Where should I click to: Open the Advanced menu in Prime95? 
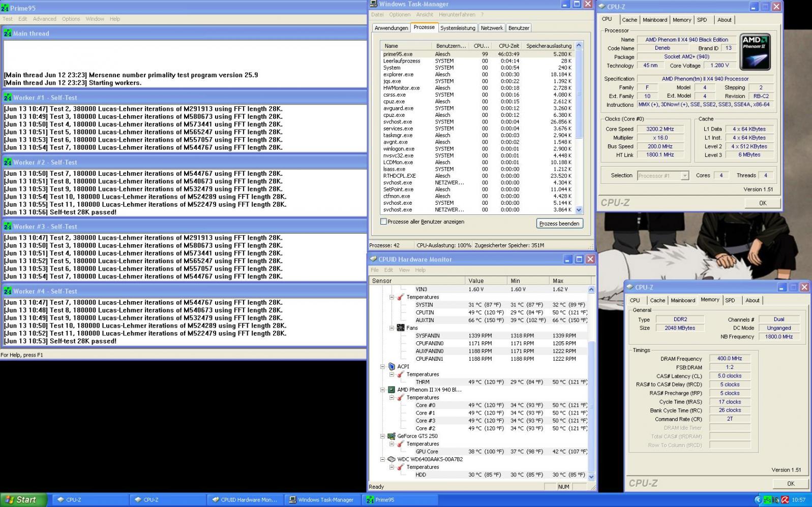tap(44, 19)
